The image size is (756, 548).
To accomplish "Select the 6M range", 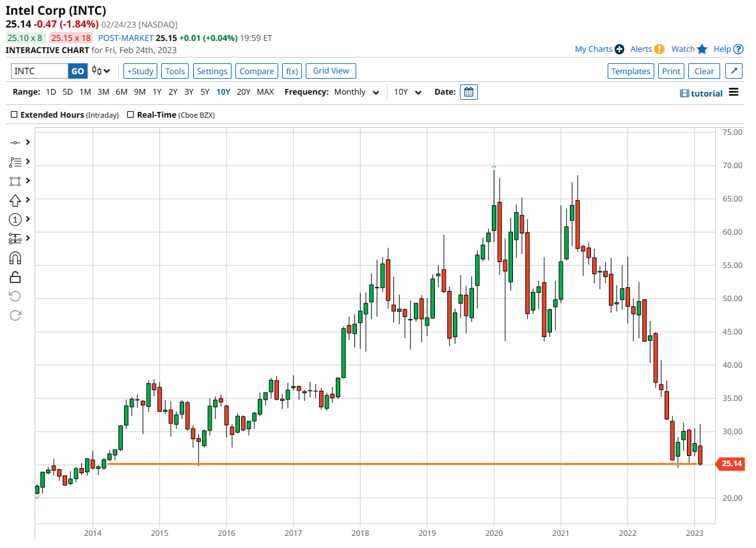I will click(122, 92).
